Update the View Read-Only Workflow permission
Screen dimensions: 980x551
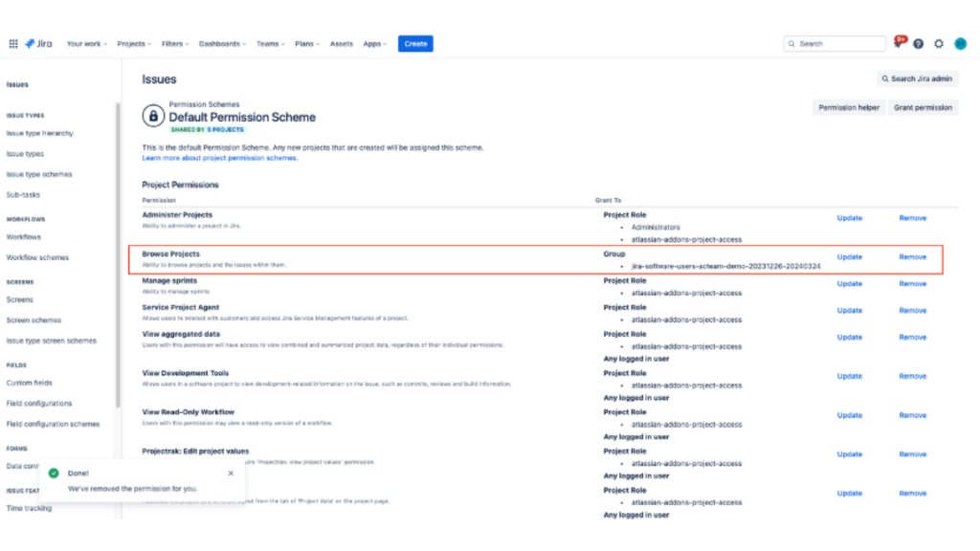tap(850, 415)
